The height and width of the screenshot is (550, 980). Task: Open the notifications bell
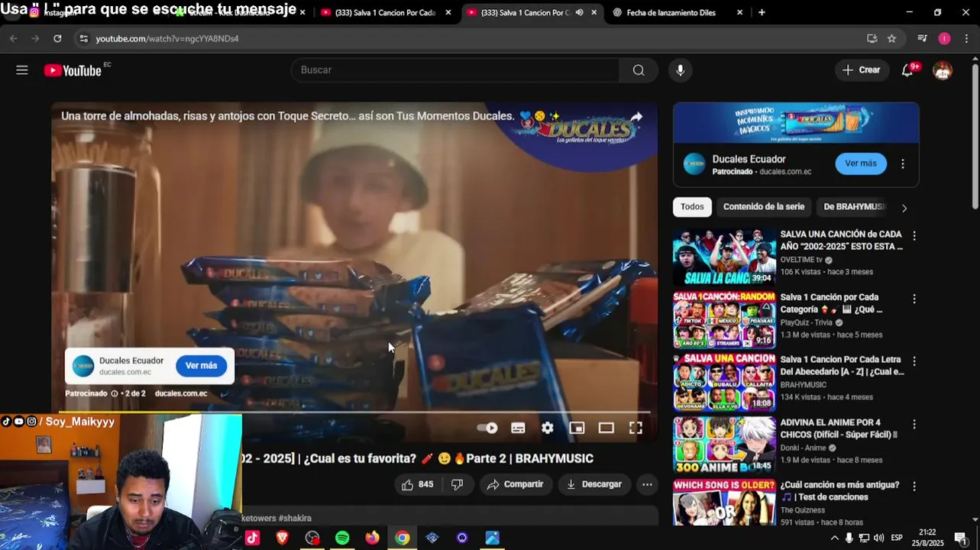(x=907, y=70)
